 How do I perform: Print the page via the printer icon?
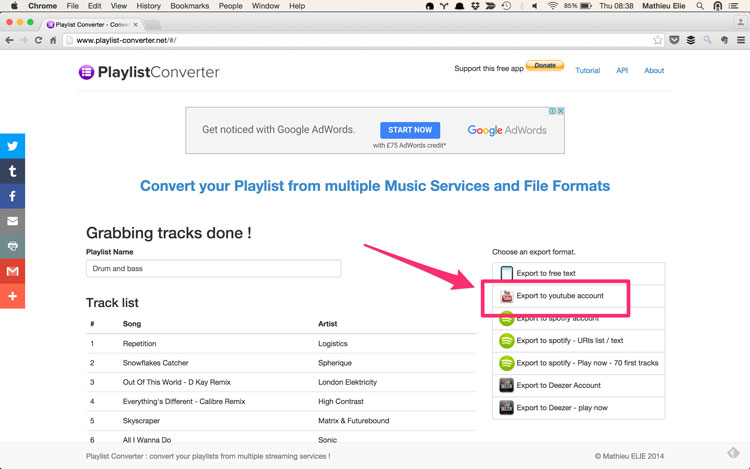coord(12,246)
